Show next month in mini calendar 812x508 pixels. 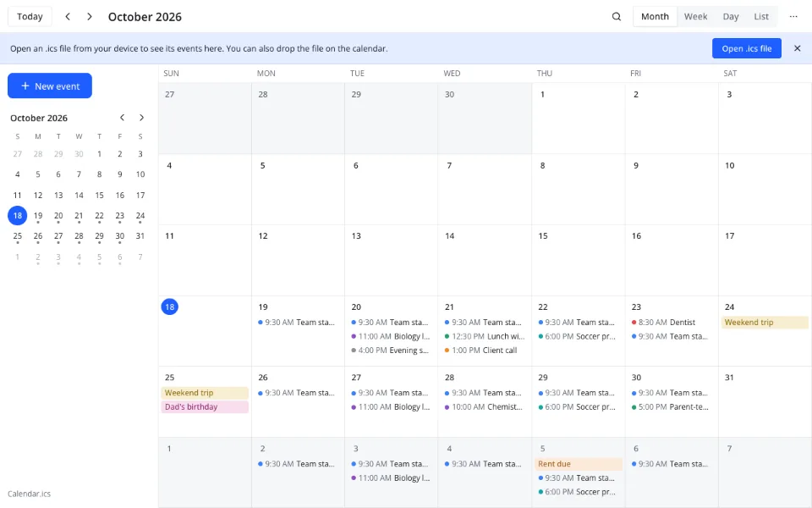(141, 118)
